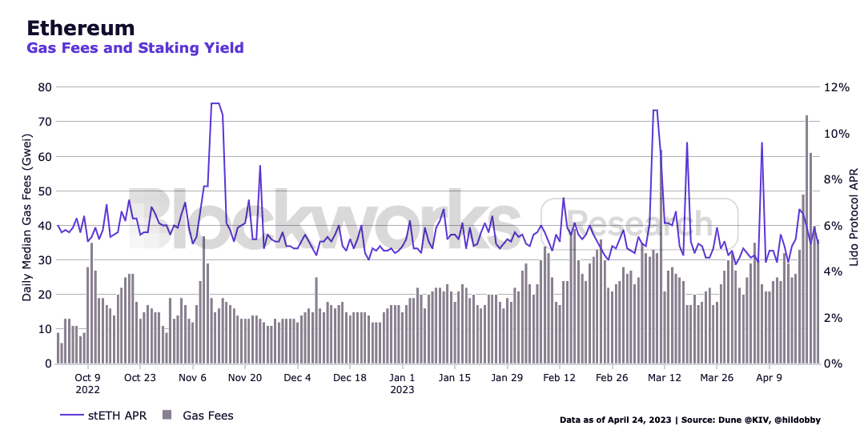Screen dimensions: 868x434
Task: Click the Daily Median Gas Fees axis title
Action: pos(26,225)
